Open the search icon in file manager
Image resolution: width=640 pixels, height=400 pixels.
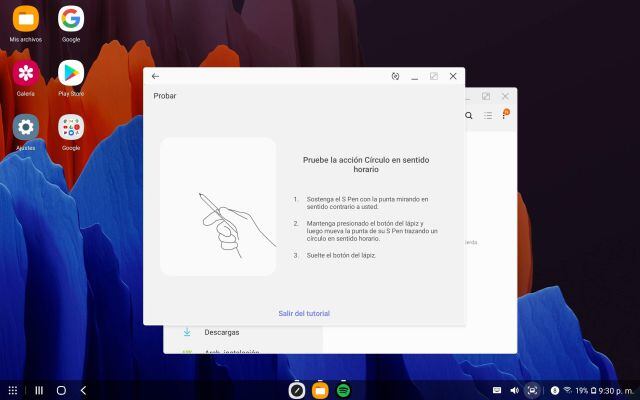(x=469, y=116)
